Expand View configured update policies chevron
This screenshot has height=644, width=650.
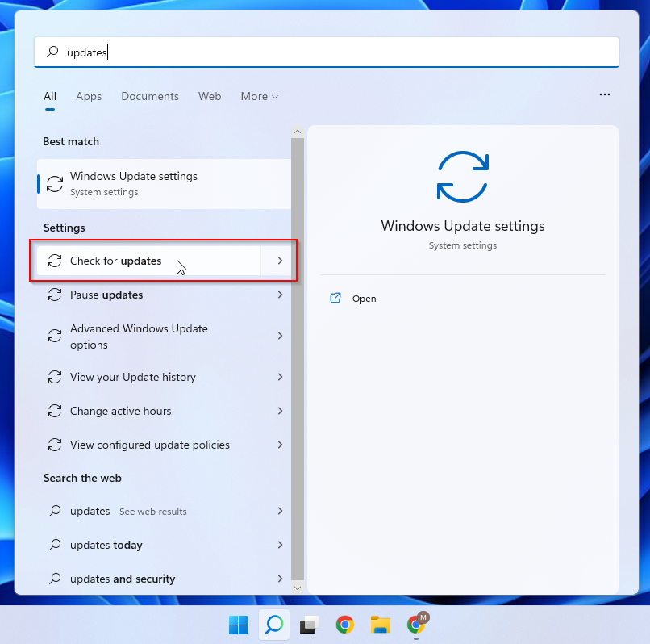[x=280, y=445]
